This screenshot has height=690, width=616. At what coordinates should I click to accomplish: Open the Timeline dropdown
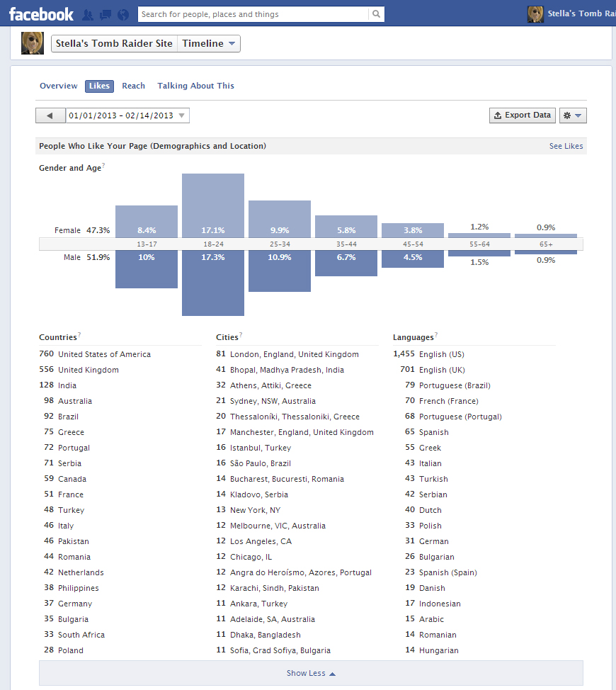pos(209,44)
